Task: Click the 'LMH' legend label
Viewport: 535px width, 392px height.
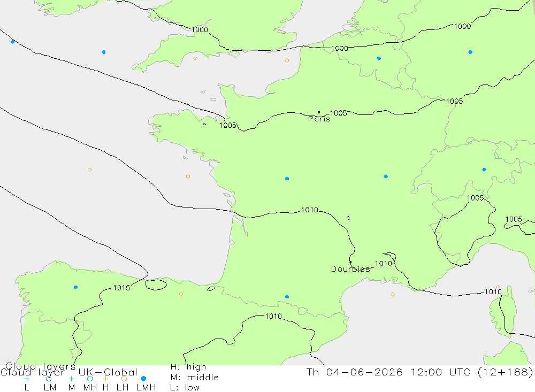Action: (146, 388)
